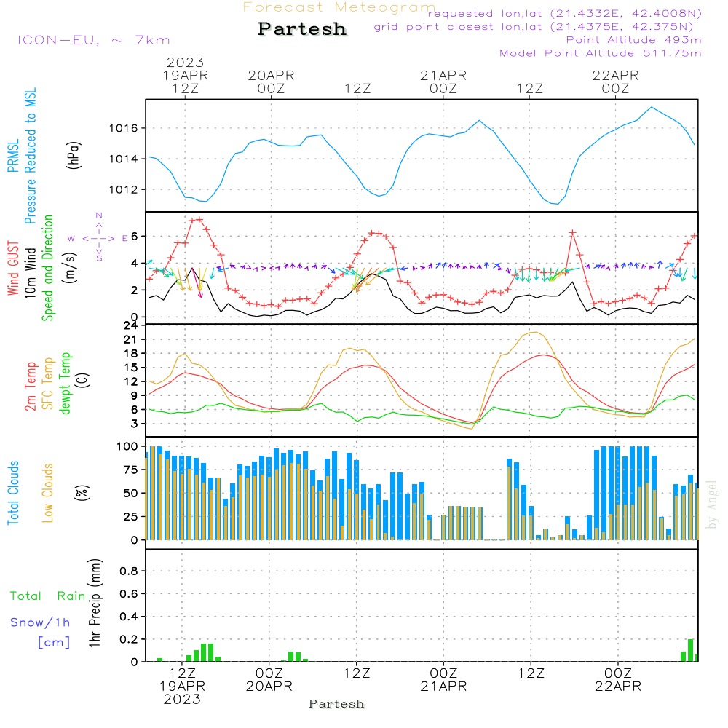Click the 'Pressure Reduced to MSL' vertical label
The height and width of the screenshot is (728, 728).
30,156
